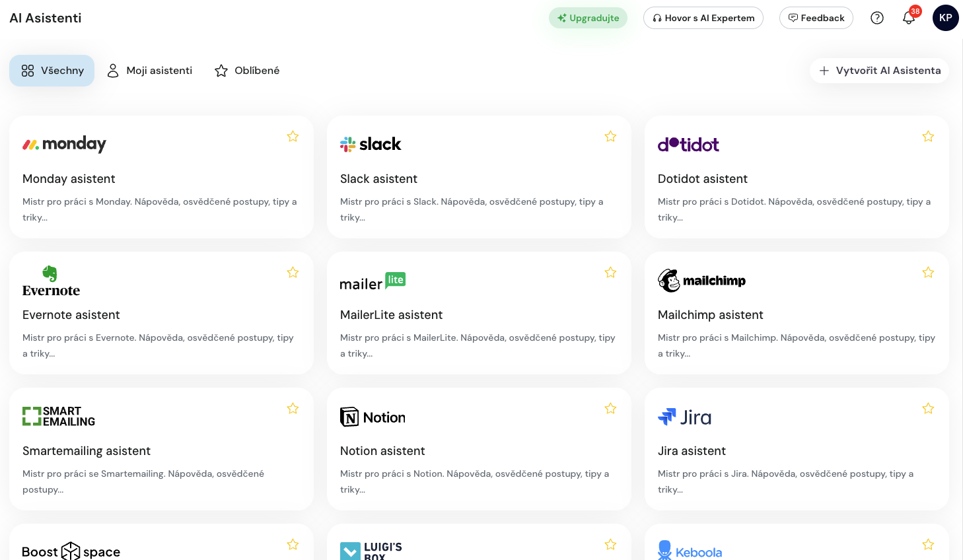Switch to the Všechny tab

(x=52, y=71)
